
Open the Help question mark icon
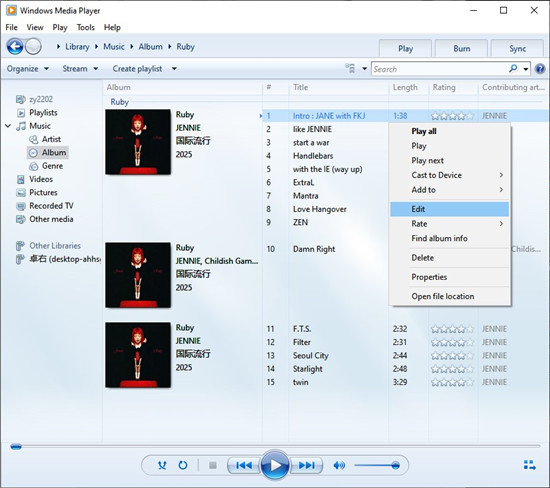coord(540,69)
